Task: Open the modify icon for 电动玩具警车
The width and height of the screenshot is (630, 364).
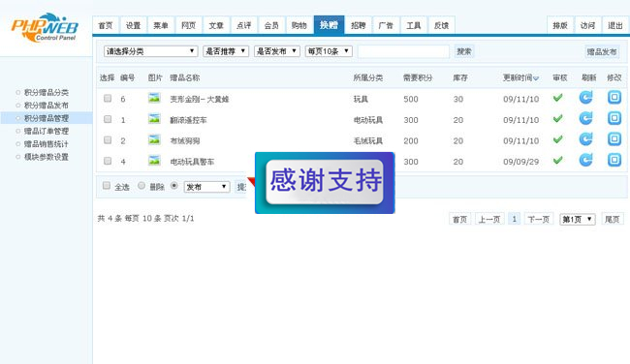Action: (614, 160)
